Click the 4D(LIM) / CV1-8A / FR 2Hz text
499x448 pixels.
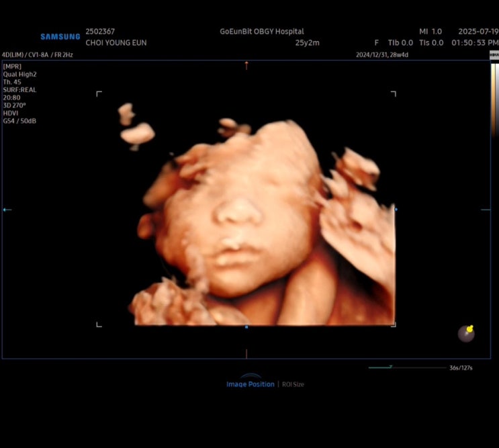(x=37, y=54)
